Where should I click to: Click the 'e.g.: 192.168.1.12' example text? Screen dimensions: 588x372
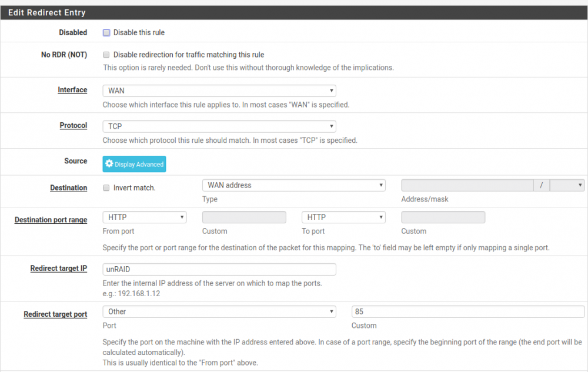pos(131,294)
